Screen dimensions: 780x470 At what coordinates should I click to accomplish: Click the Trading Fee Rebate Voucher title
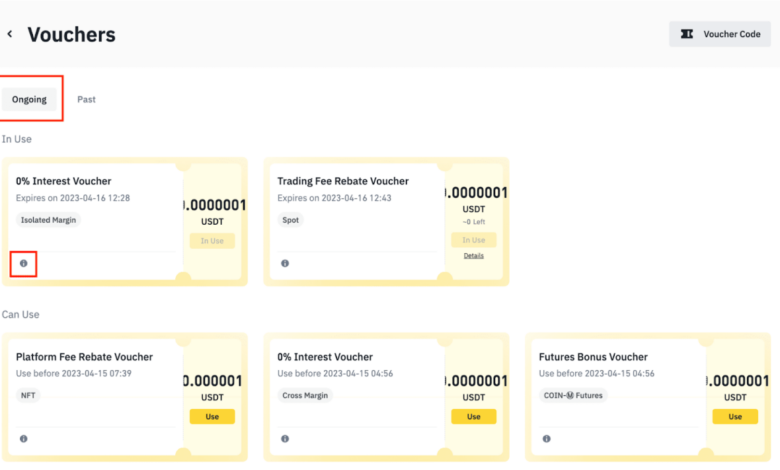click(343, 181)
